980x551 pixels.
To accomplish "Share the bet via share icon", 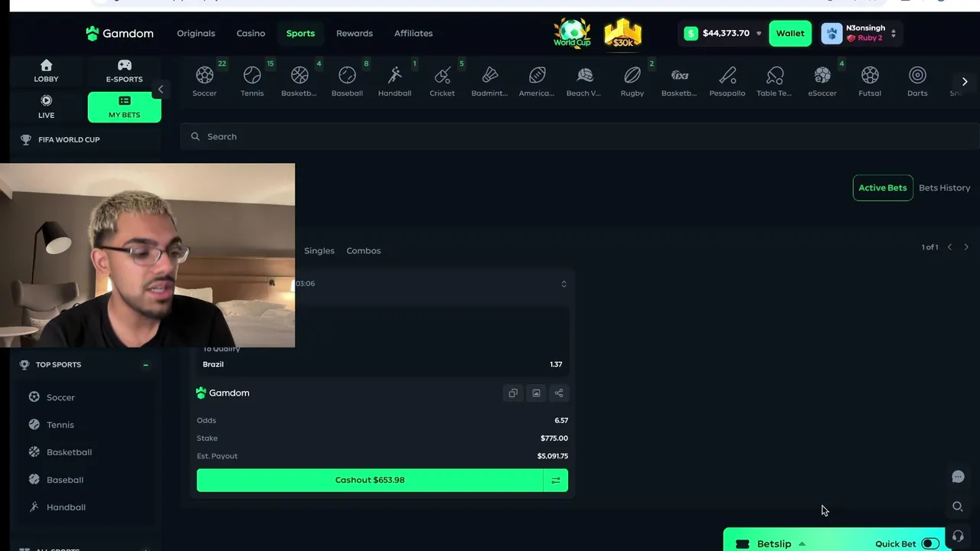I will pyautogui.click(x=559, y=393).
